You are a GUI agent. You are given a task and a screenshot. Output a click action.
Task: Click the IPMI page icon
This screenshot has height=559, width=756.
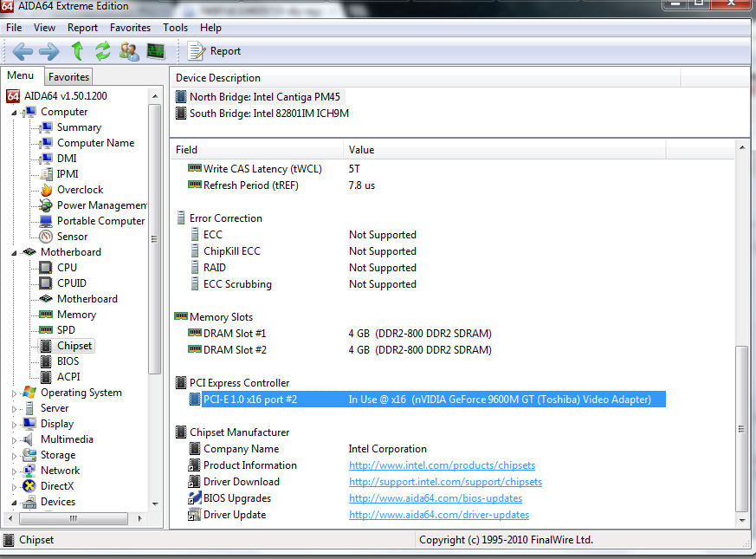(46, 174)
